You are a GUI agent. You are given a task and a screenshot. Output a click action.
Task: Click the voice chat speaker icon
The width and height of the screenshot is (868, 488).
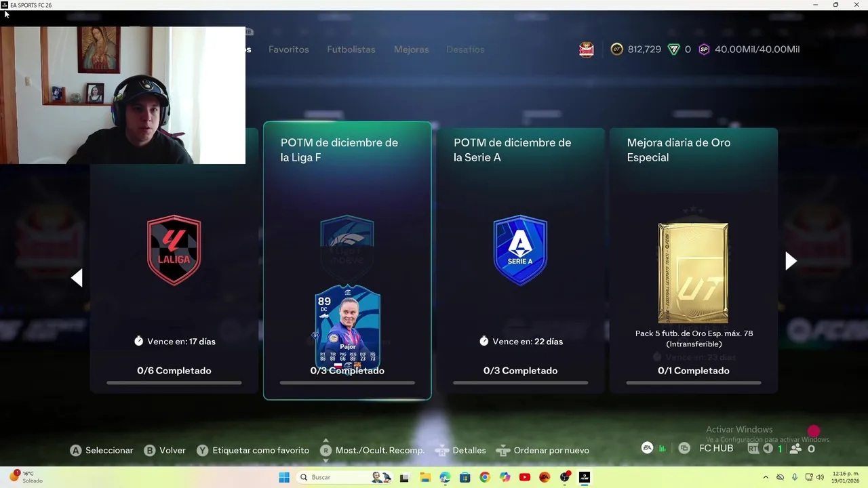[x=768, y=449]
